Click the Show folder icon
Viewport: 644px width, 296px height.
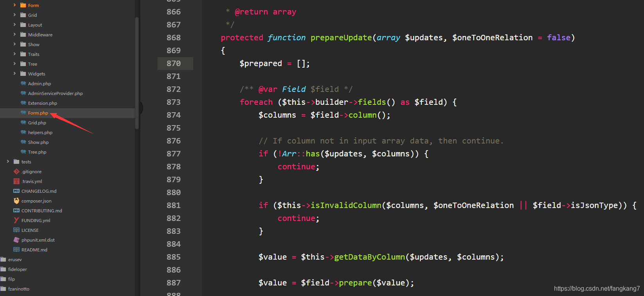point(23,44)
